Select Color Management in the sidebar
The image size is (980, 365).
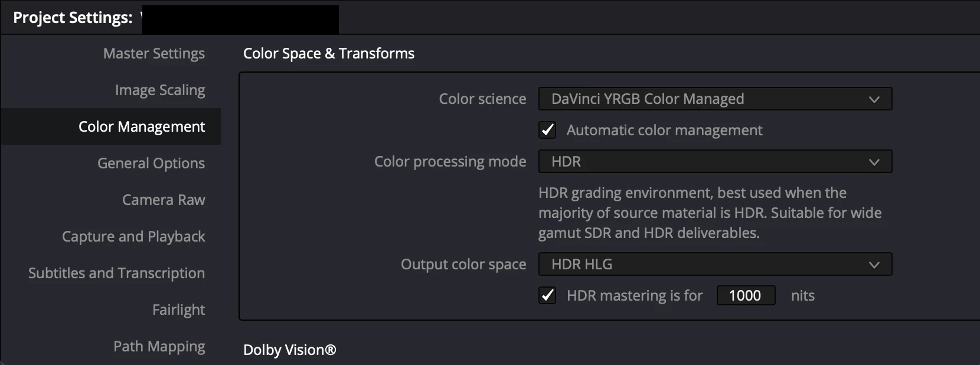click(142, 126)
